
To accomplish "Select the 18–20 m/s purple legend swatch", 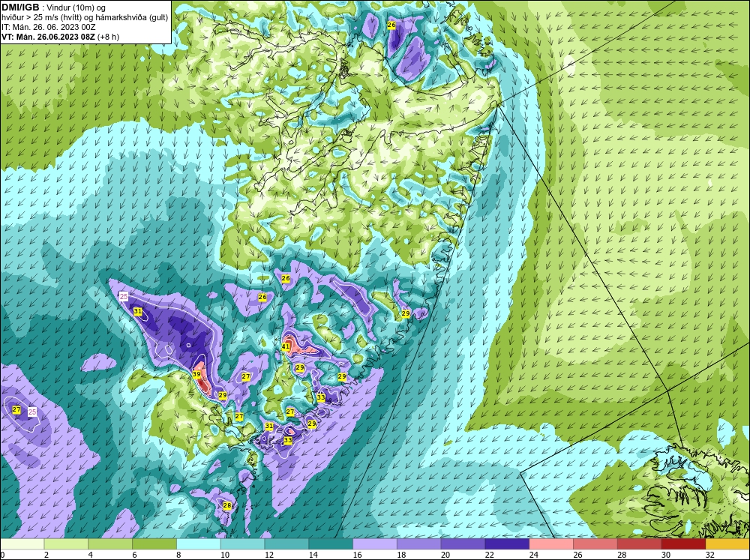I will (419, 544).
